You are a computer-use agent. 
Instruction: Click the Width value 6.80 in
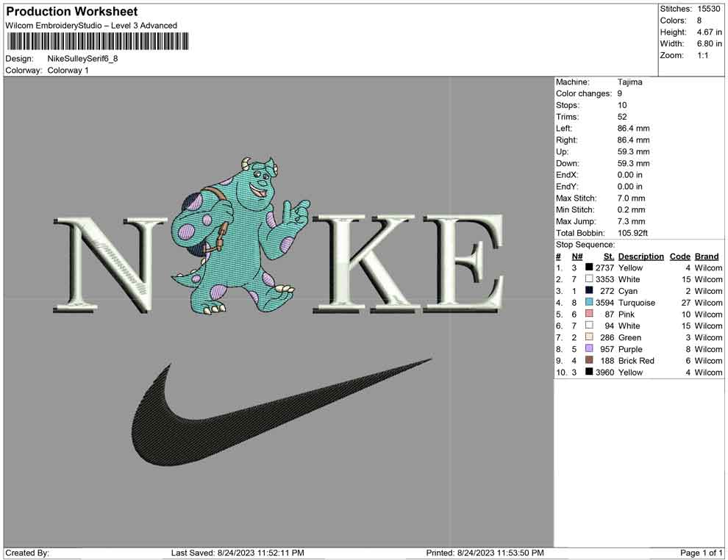coord(709,43)
